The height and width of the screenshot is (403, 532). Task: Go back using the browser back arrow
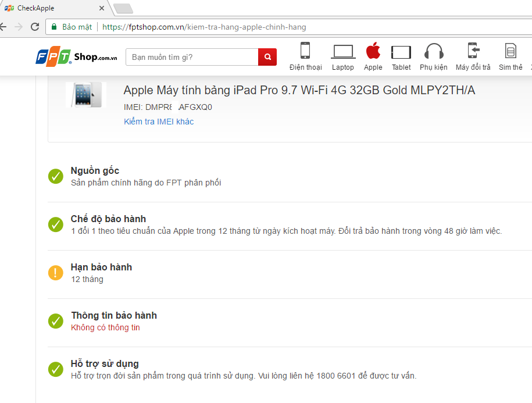coord(3,27)
